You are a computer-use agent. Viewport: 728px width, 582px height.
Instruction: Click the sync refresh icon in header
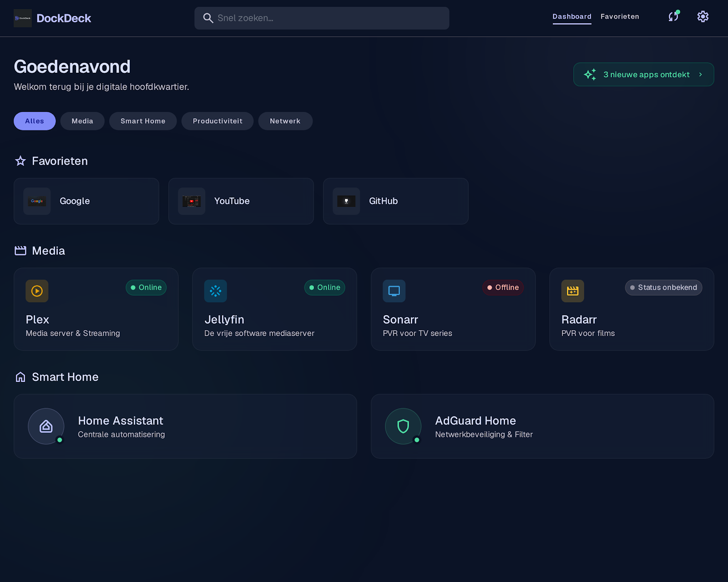(x=673, y=17)
